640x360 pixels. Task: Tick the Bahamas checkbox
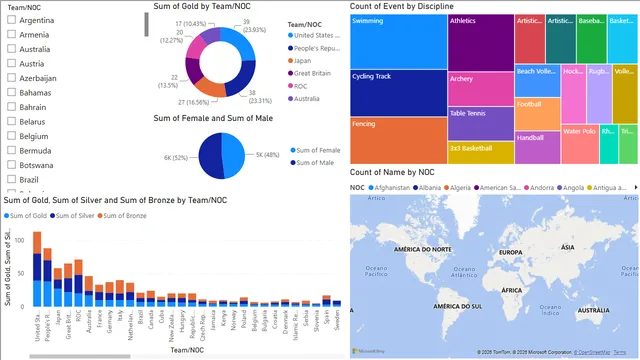pos(12,92)
